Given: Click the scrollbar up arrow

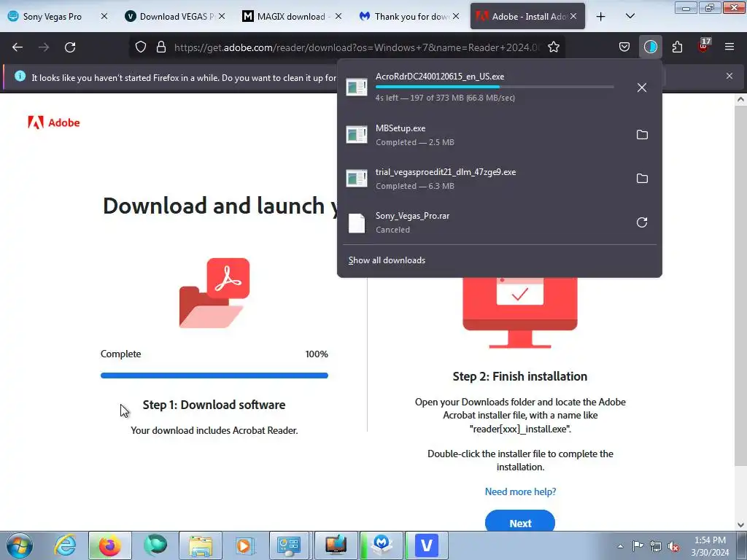Looking at the screenshot, I should [x=740, y=99].
